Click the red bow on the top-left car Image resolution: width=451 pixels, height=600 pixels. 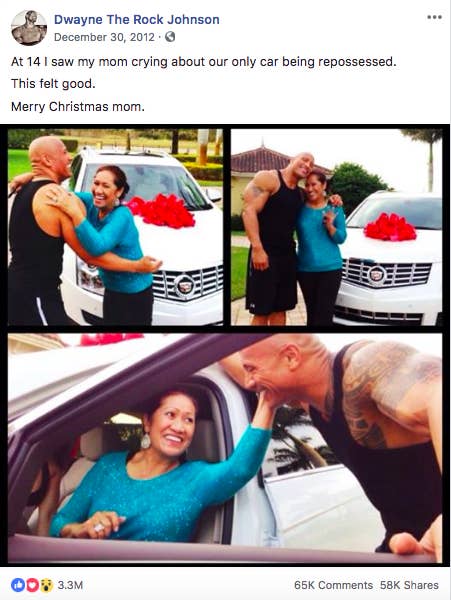[163, 212]
